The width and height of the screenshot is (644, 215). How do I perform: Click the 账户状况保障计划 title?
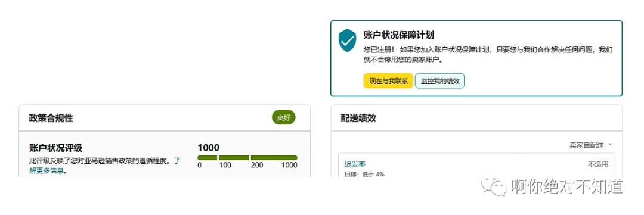coord(399,35)
